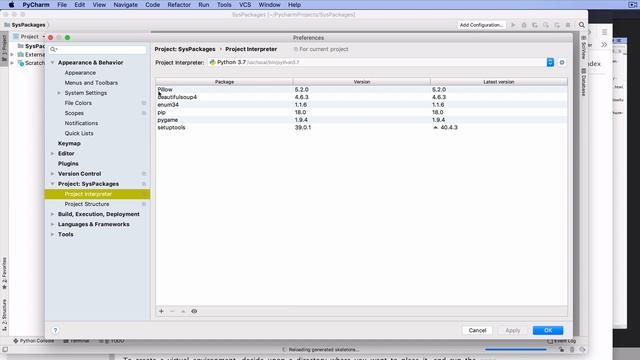Viewport: 640px width, 360px height.
Task: Select the Pillow package row
Action: pyautogui.click(x=361, y=89)
